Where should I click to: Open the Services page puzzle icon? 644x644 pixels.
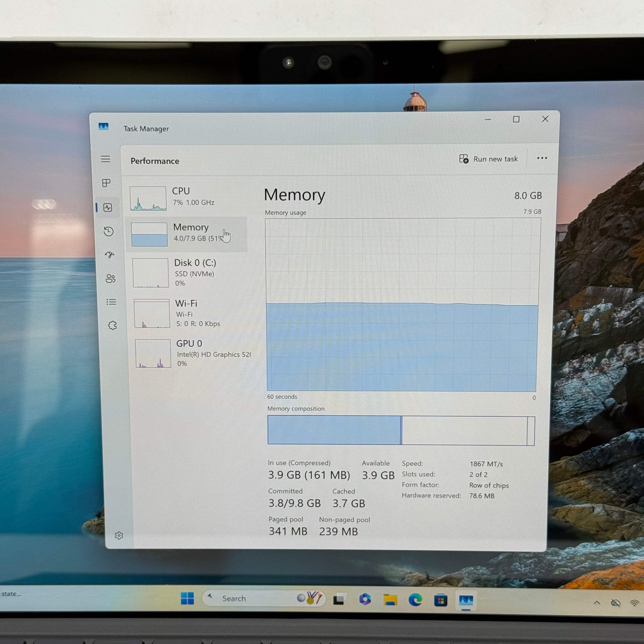pyautogui.click(x=112, y=325)
